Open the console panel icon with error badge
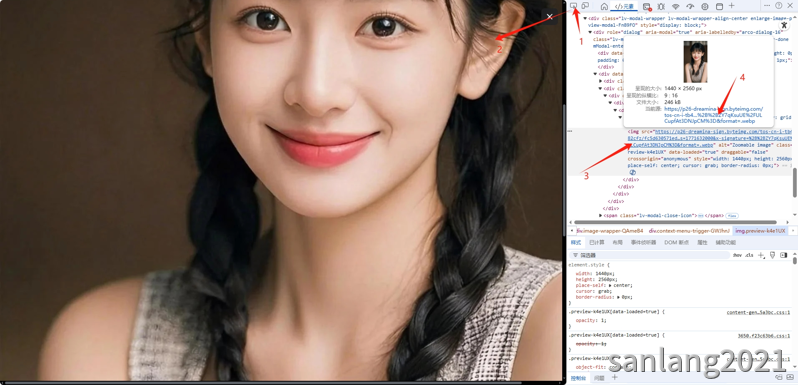The image size is (798, 385). [647, 7]
